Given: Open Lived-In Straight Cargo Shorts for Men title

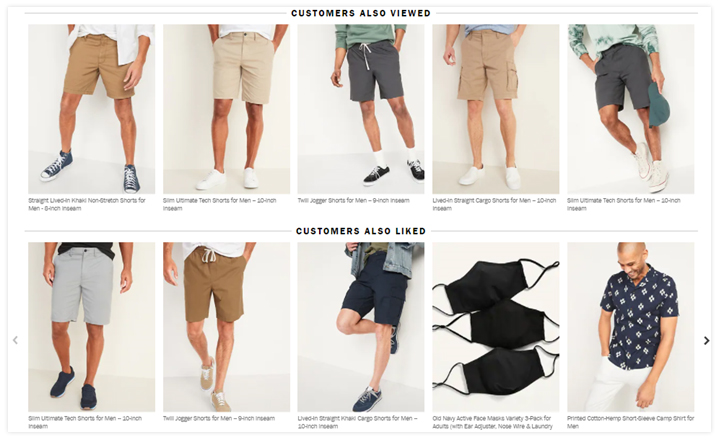Looking at the screenshot, I should point(494,204).
